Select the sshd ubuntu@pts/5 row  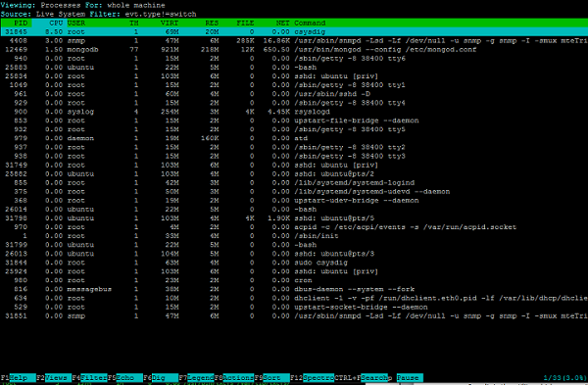coord(294,218)
